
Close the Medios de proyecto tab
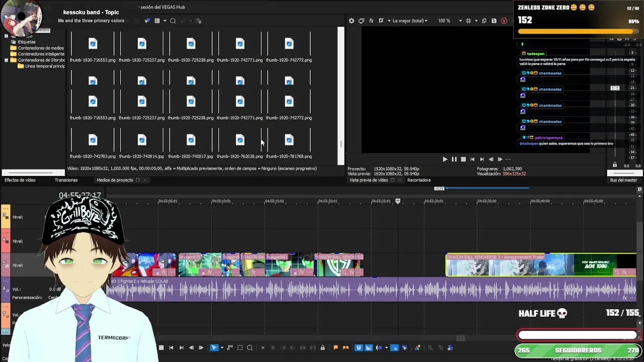145,180
